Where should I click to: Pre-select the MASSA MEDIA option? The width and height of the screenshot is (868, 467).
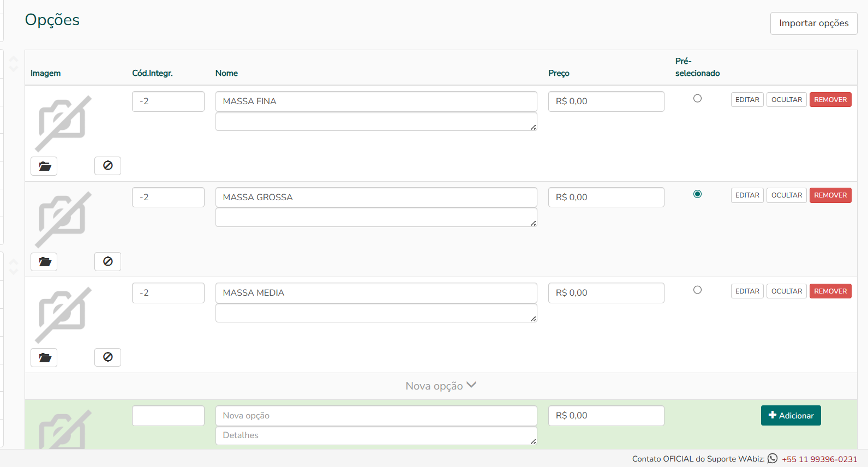697,290
